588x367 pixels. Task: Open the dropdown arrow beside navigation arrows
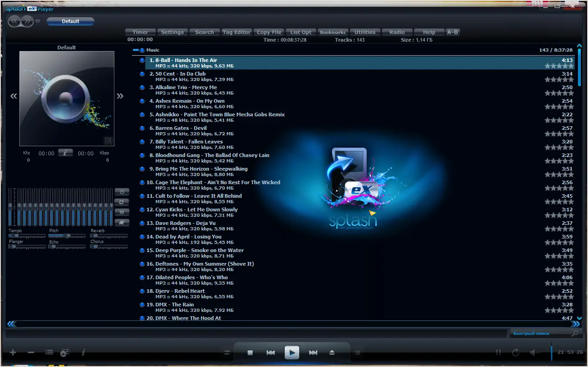pyautogui.click(x=38, y=21)
